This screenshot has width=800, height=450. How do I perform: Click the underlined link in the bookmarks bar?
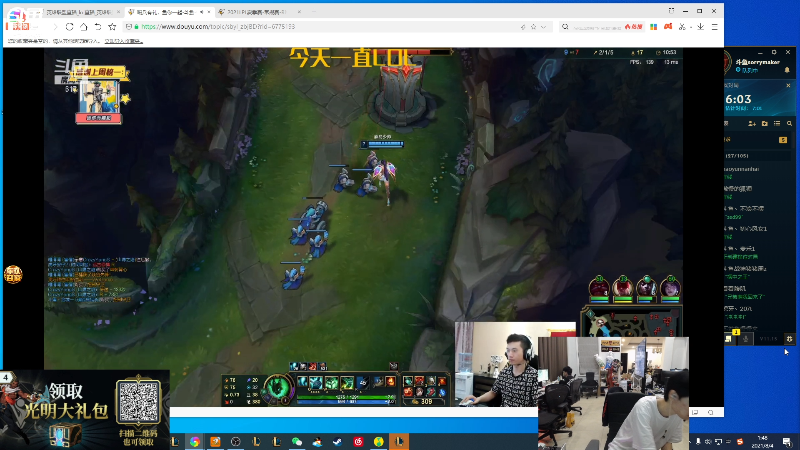123,41
